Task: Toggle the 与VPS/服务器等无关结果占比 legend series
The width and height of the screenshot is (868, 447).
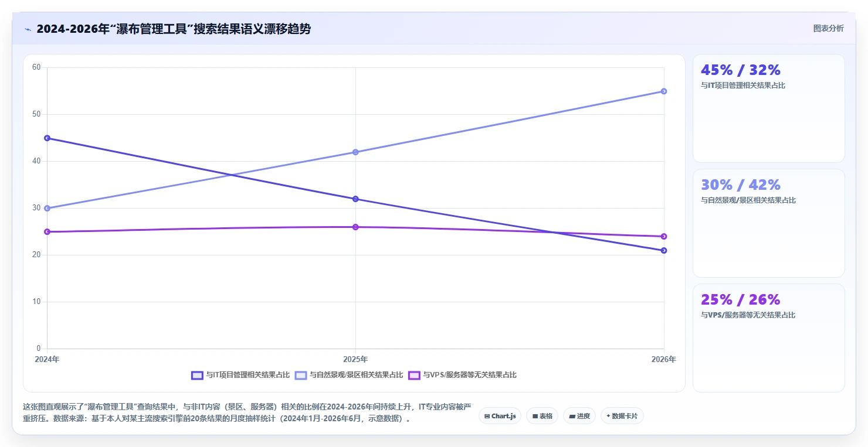Action: pyautogui.click(x=462, y=375)
